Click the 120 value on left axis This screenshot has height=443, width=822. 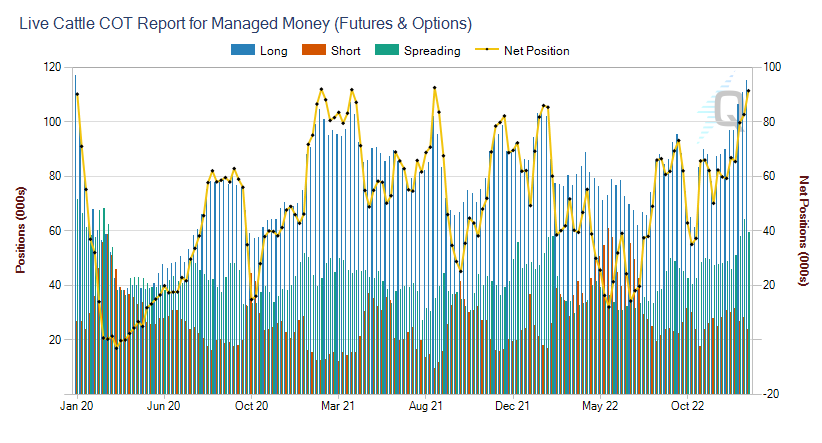point(52,67)
